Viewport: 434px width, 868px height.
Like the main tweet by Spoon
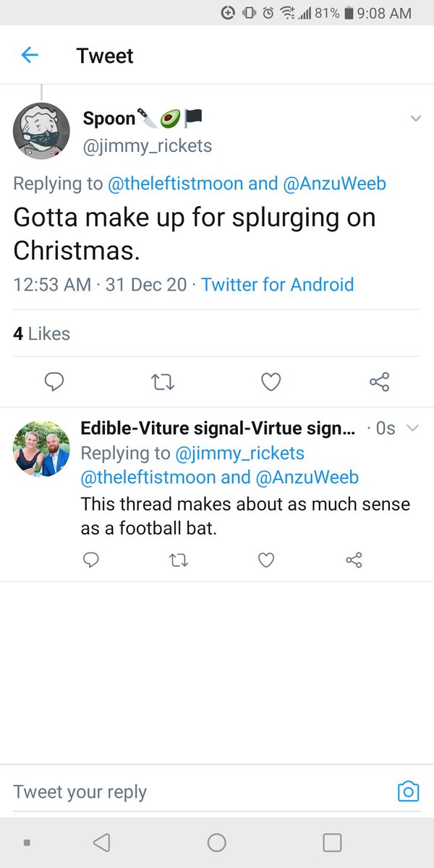click(x=271, y=381)
